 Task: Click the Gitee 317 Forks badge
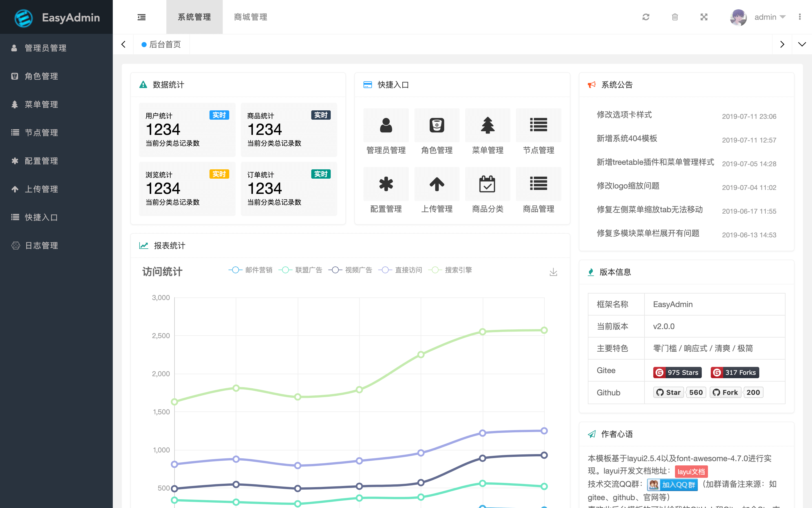pyautogui.click(x=735, y=372)
